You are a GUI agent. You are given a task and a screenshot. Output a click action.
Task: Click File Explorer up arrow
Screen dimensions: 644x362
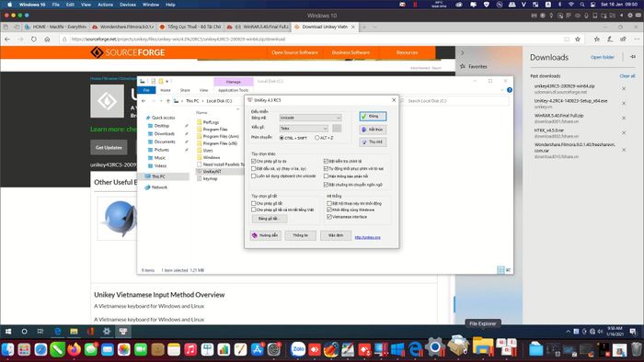[x=168, y=101]
